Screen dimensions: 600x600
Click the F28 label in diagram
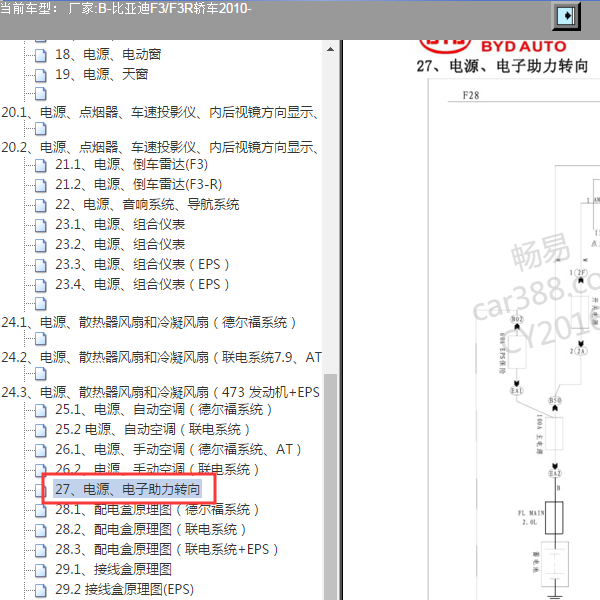point(471,95)
